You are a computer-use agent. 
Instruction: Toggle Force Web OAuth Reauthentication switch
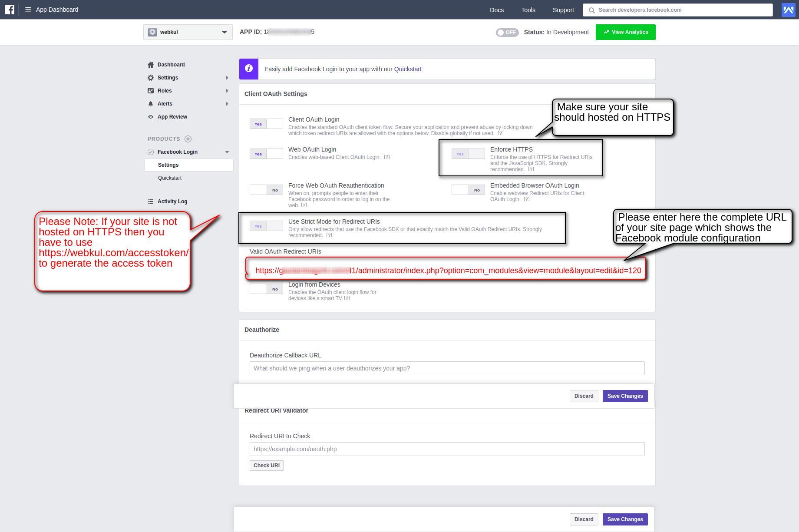[266, 190]
